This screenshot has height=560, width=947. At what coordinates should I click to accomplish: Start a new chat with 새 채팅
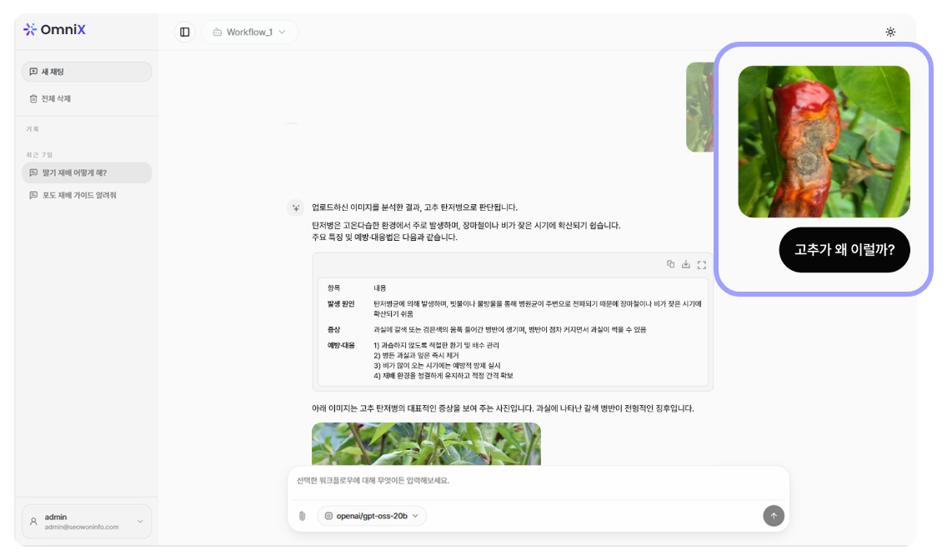pos(87,72)
